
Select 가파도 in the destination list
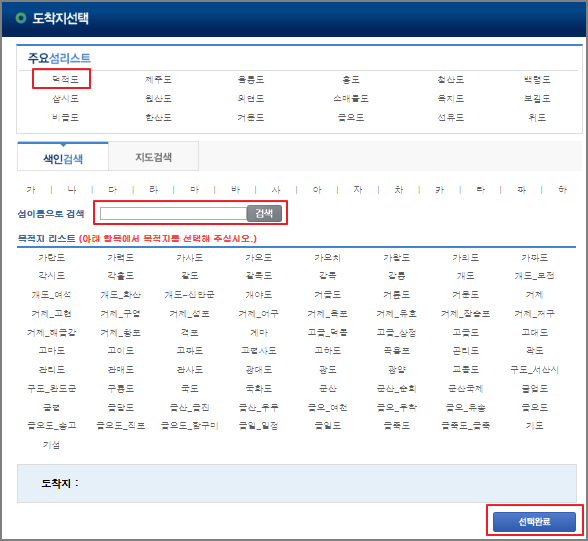(x=534, y=258)
